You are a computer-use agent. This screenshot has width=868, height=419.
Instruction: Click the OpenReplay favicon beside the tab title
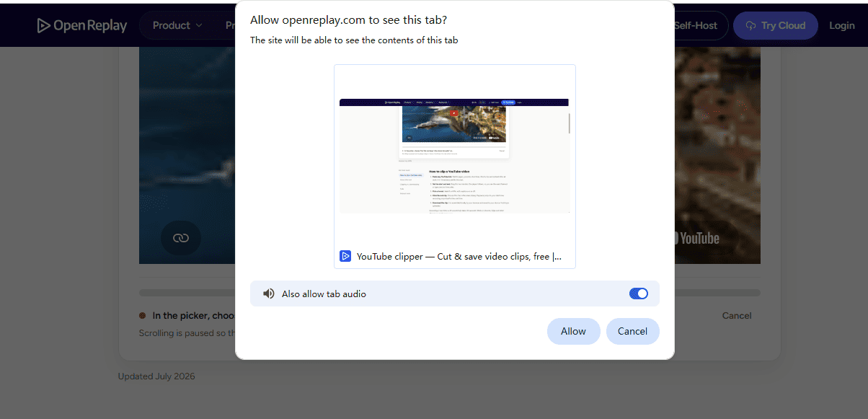pyautogui.click(x=345, y=256)
